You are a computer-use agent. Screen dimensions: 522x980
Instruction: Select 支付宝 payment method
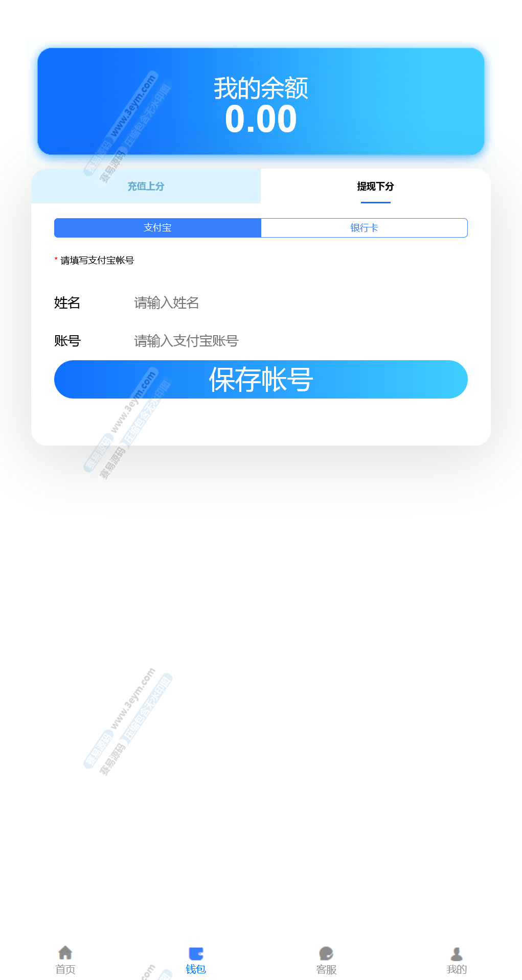click(157, 228)
